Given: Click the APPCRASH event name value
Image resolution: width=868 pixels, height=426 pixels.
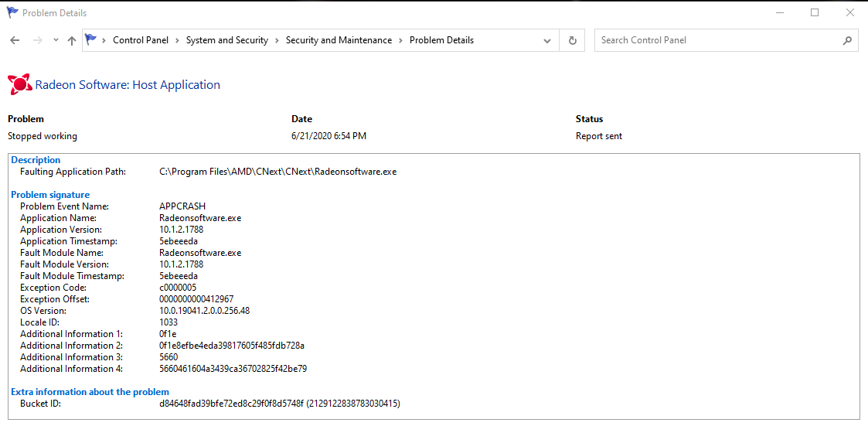Looking at the screenshot, I should 182,206.
